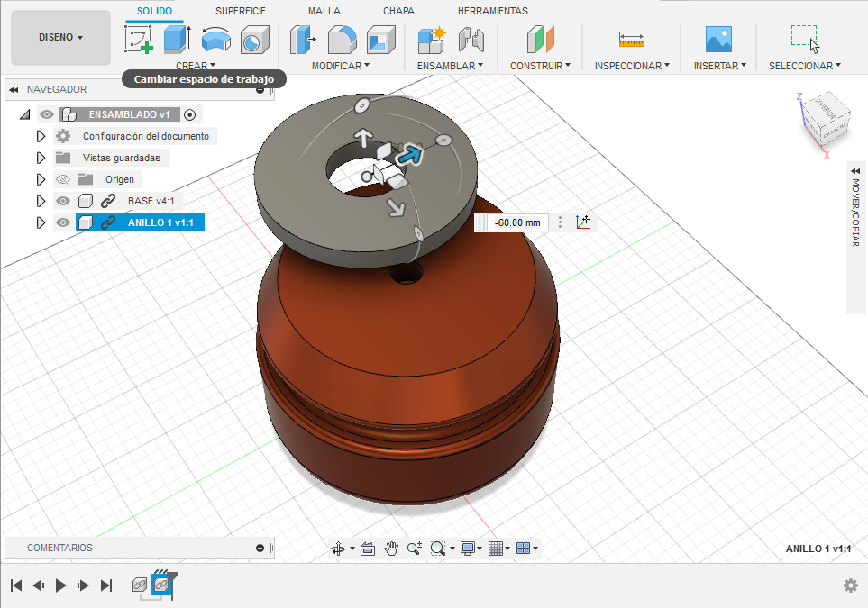Switch to the SUPERFICIE tab
Image resolution: width=868 pixels, height=608 pixels.
coord(241,11)
